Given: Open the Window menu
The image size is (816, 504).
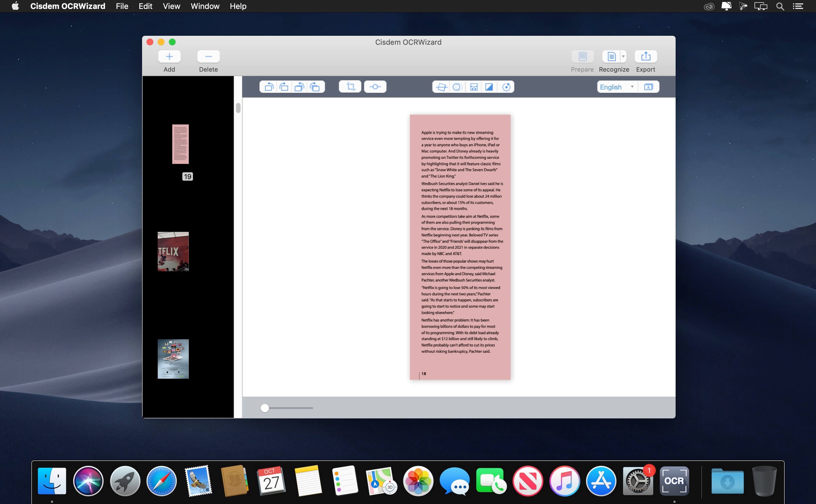Looking at the screenshot, I should (x=205, y=6).
